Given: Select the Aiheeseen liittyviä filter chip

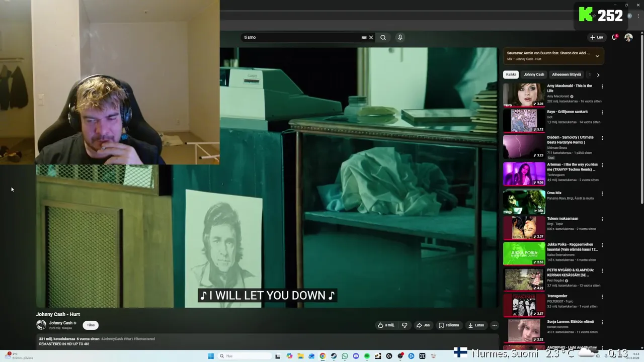Looking at the screenshot, I should pos(567,74).
